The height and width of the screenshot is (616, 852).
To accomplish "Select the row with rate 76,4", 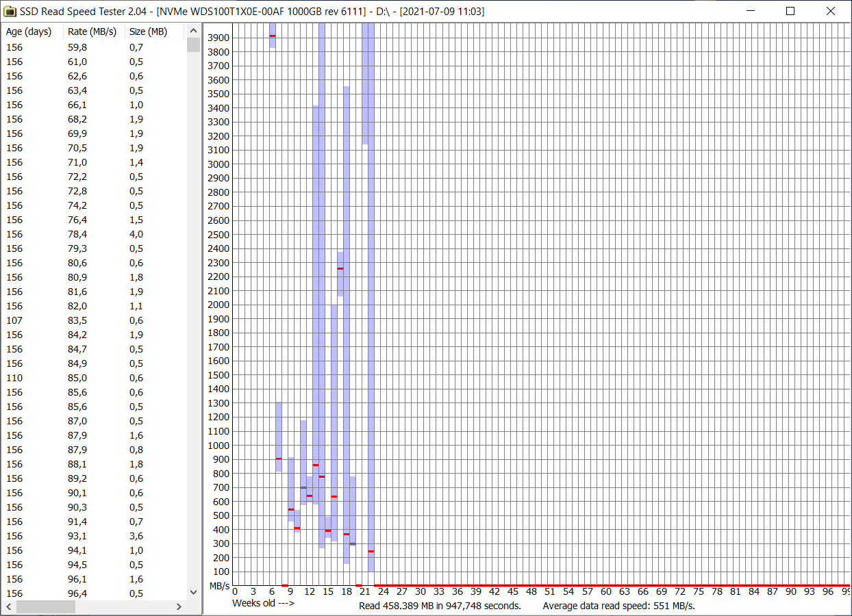I will [94, 220].
